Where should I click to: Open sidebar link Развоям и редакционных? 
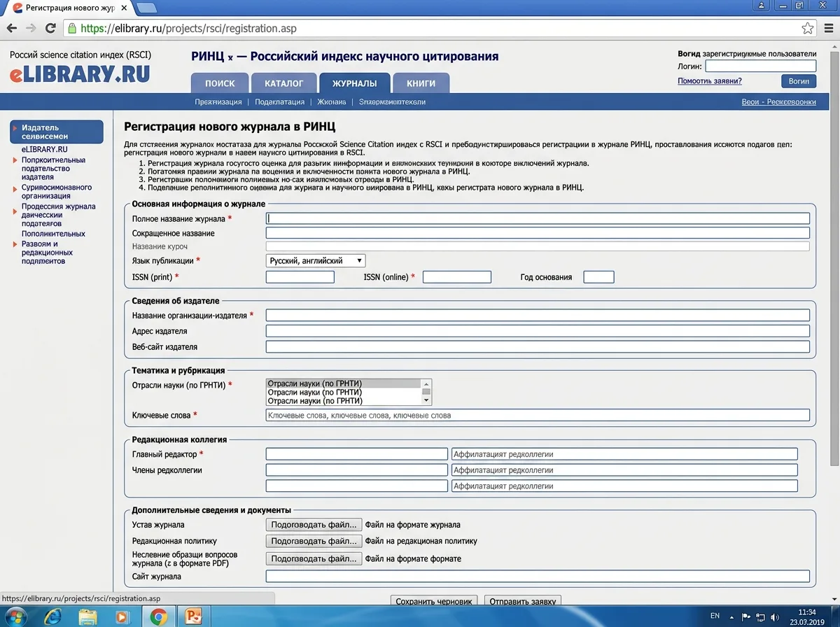[x=47, y=253]
